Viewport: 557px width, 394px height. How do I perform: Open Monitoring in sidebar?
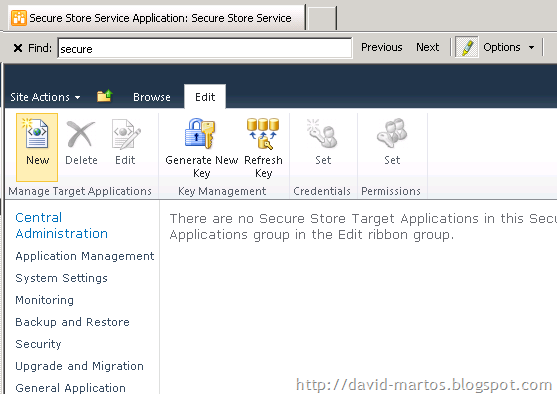click(44, 300)
